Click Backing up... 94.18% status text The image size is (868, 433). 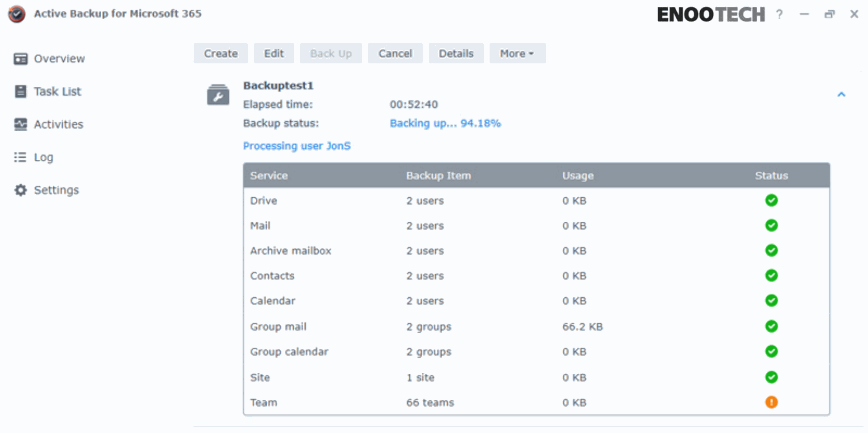(x=445, y=123)
